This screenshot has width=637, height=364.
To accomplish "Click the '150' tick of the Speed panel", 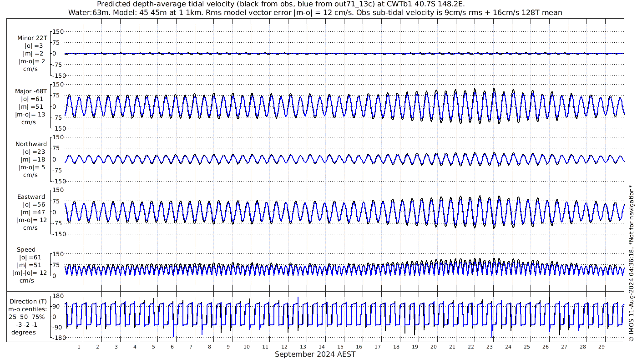I will pos(59,254).
